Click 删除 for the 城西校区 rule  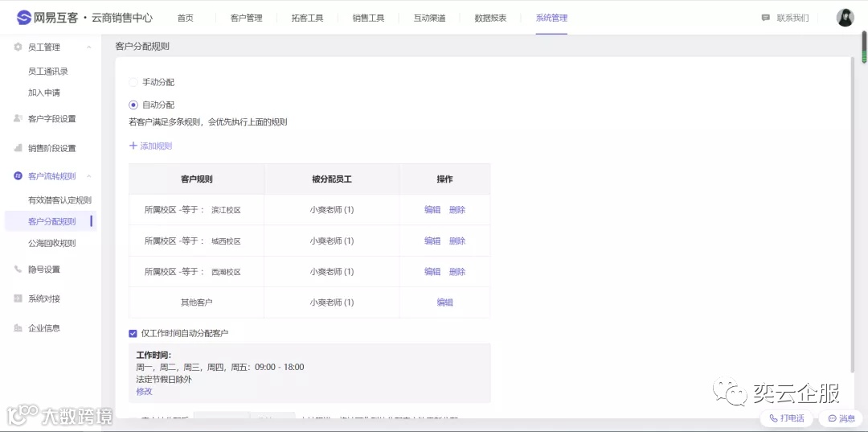457,241
